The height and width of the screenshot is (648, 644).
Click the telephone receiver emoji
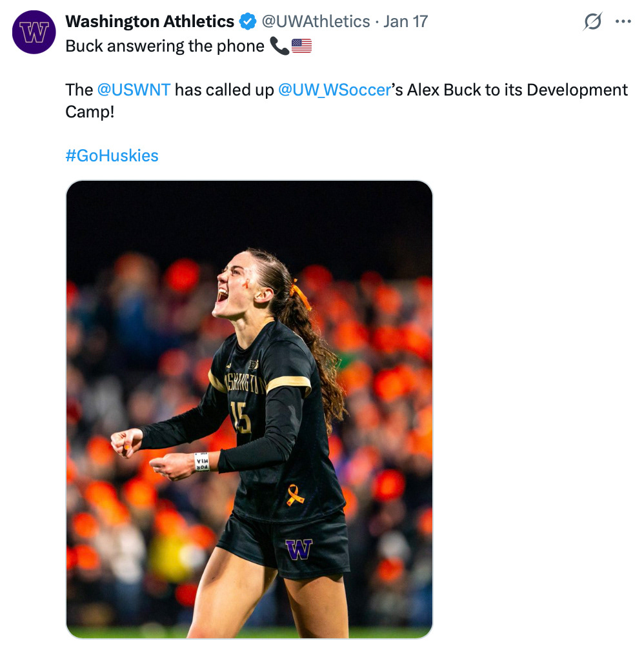coord(279,46)
